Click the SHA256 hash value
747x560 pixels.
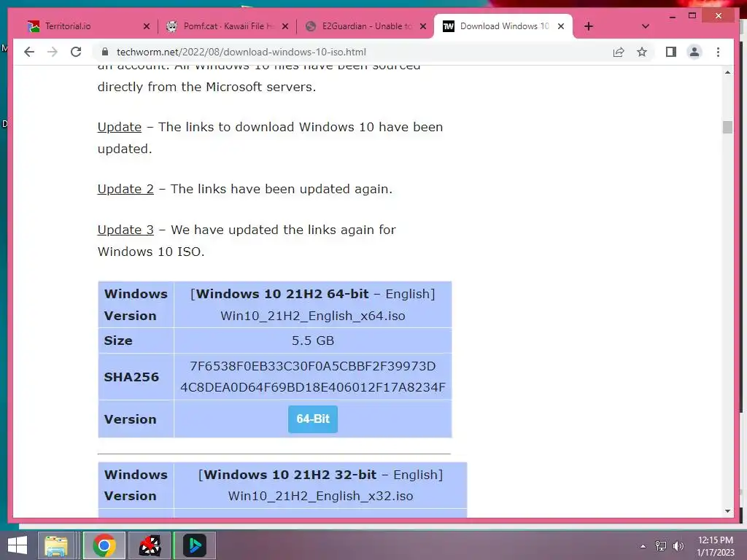point(312,377)
